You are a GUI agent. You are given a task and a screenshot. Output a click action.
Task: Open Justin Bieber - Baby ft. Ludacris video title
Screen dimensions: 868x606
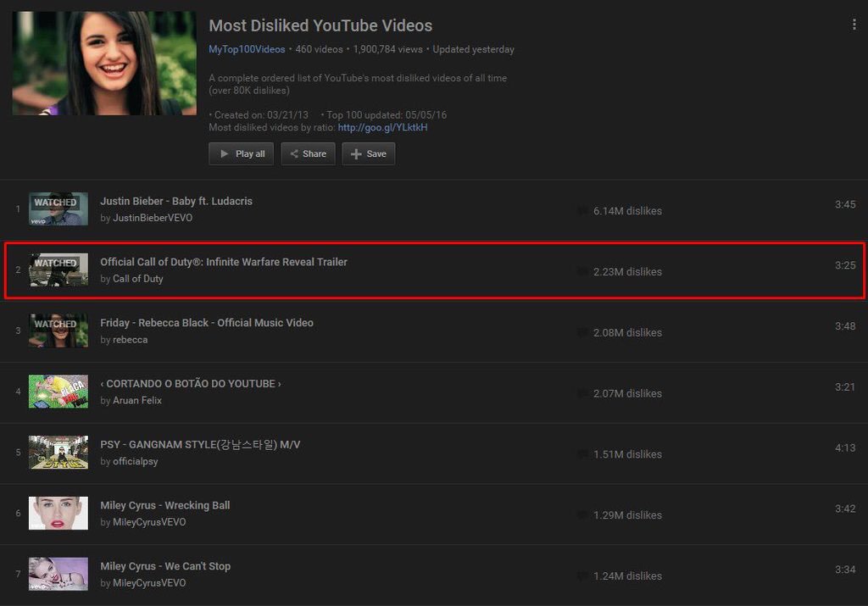[x=176, y=201]
